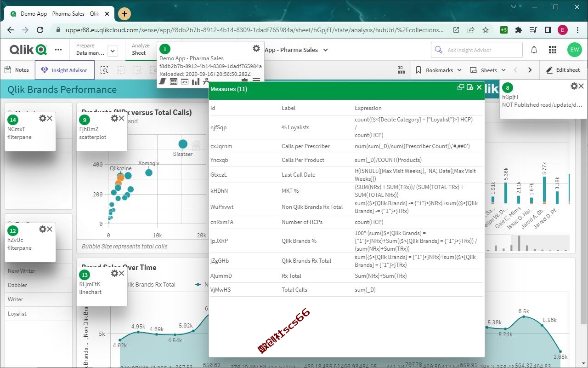The width and height of the screenshot is (588, 368).
Task: Go to next sheet arrow
Action: (x=530, y=70)
